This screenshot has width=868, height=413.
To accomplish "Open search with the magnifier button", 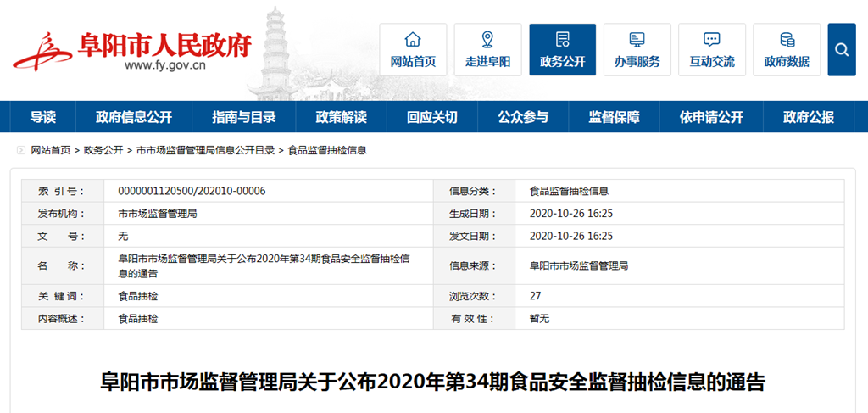I will click(842, 50).
